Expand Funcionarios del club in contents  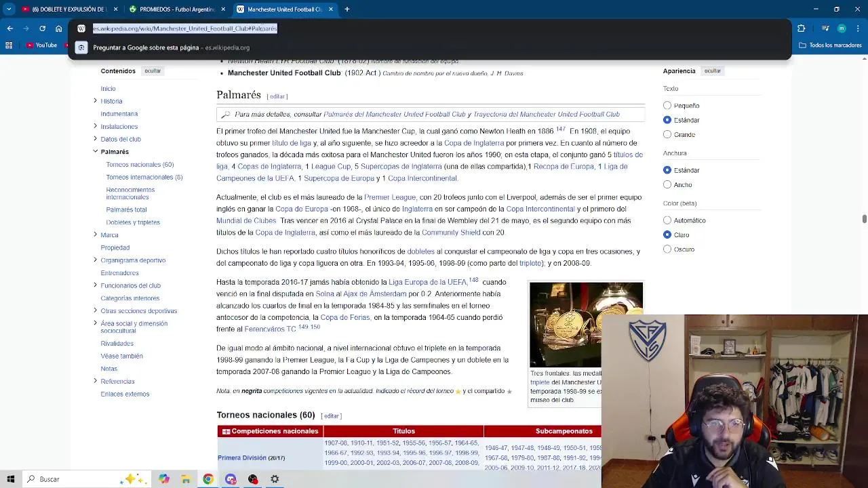coord(95,285)
